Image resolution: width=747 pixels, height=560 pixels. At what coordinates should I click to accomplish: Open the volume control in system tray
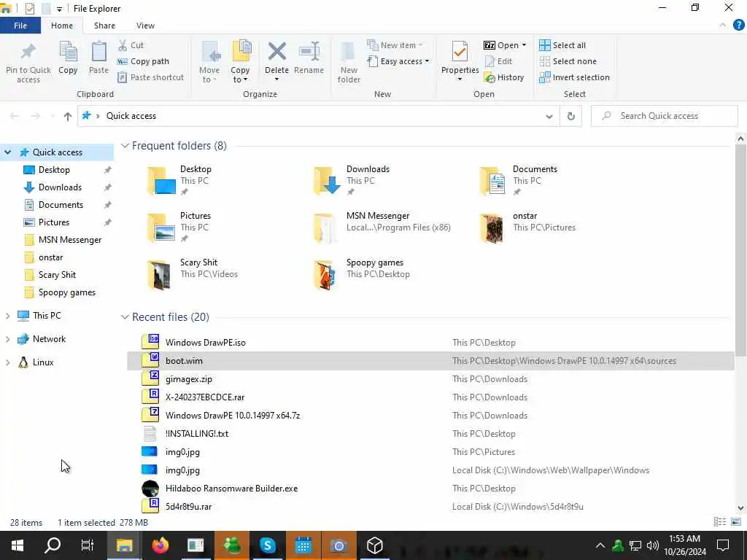653,545
